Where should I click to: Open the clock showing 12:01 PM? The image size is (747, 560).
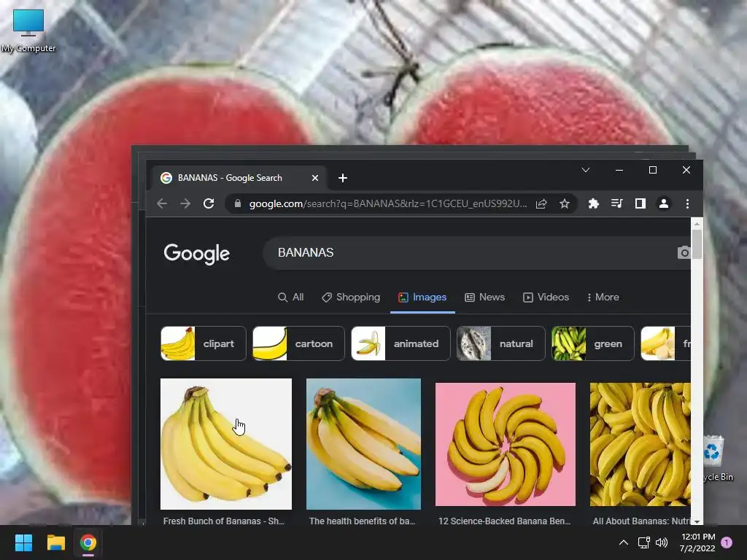pos(698,542)
